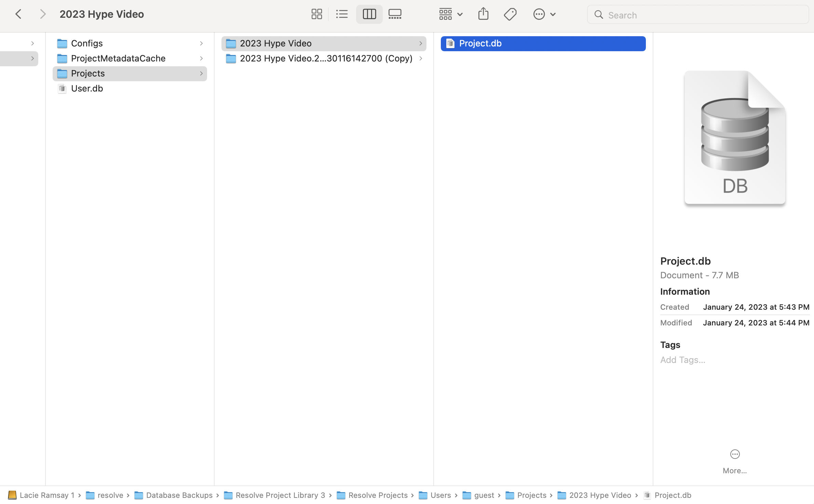Click the more options icon in toolbar
814x504 pixels.
[540, 13]
